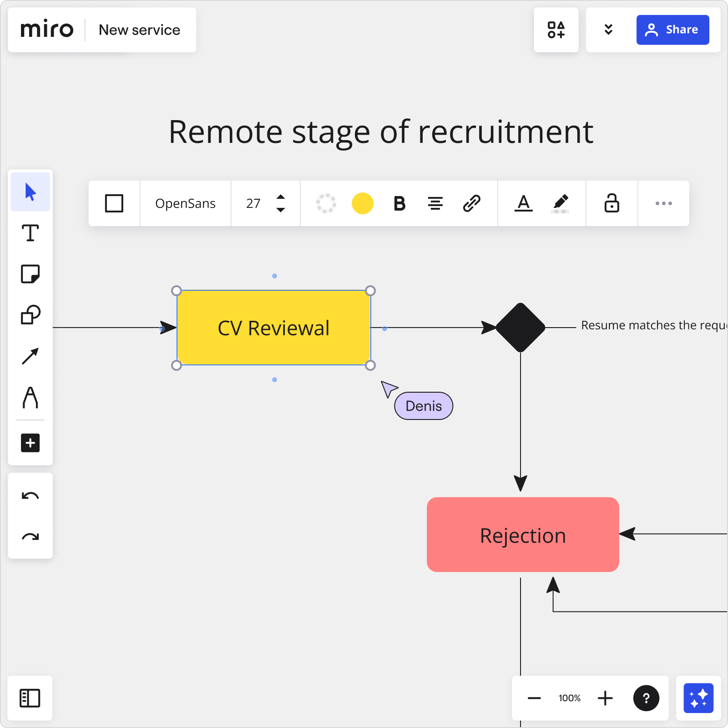Expand the shape type selector
This screenshot has height=728, width=728.
click(x=114, y=203)
